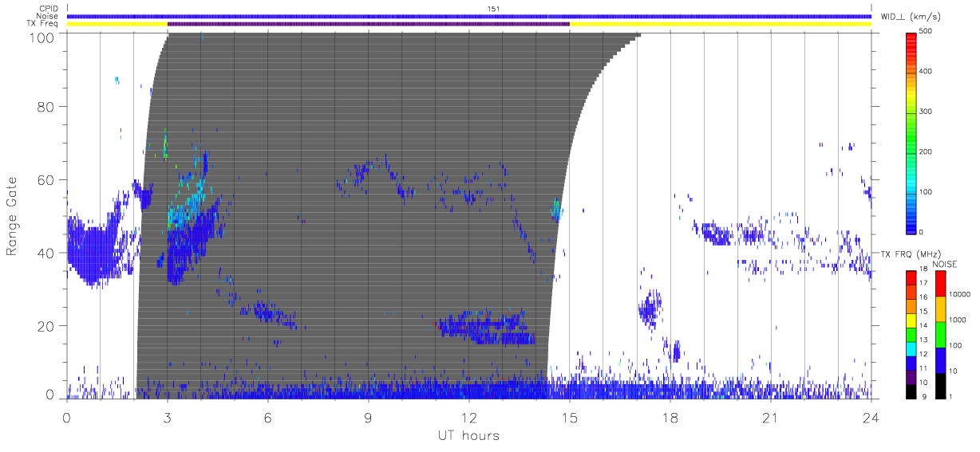Click the blue Noise strip above the plot
This screenshot has height=452, width=980.
pos(469,16)
